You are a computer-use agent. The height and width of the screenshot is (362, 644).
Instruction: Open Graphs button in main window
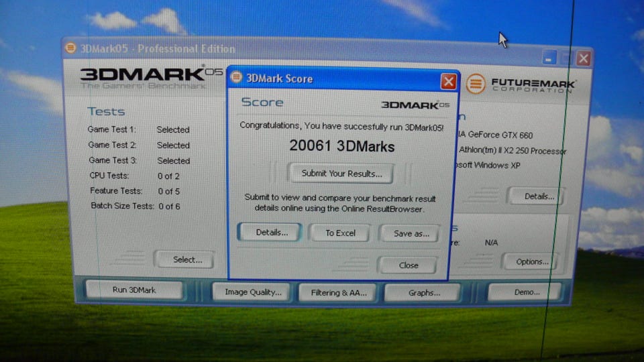pyautogui.click(x=423, y=293)
